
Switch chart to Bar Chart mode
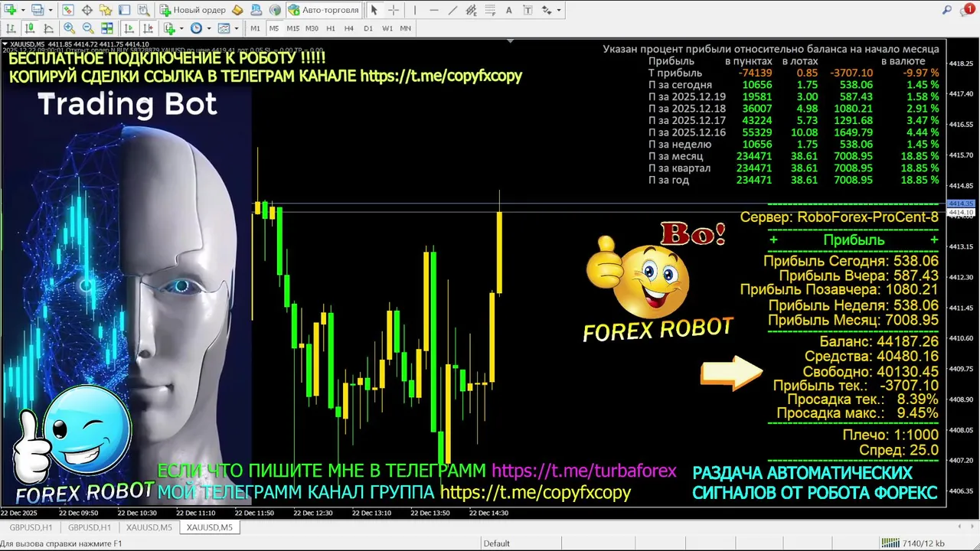pyautogui.click(x=11, y=28)
